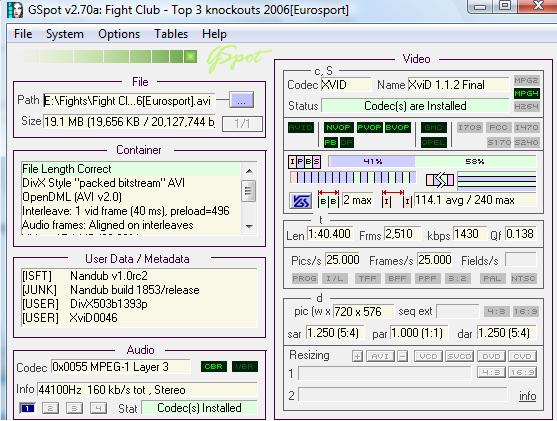Open the System menu
Screen dimensions: 557x421
pos(65,34)
